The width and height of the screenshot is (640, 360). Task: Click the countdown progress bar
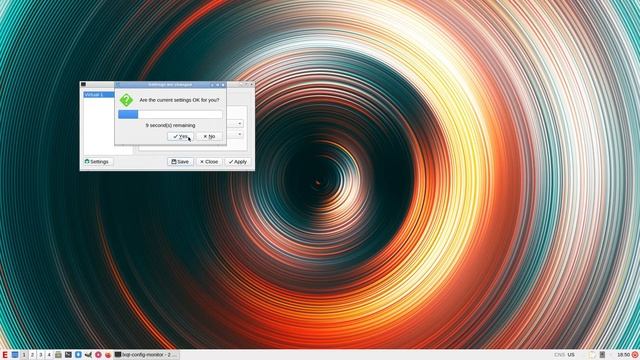(x=170, y=114)
